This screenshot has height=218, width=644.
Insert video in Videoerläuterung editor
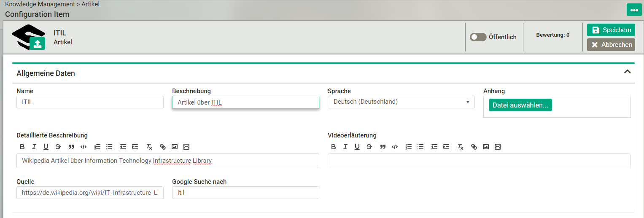pos(498,147)
